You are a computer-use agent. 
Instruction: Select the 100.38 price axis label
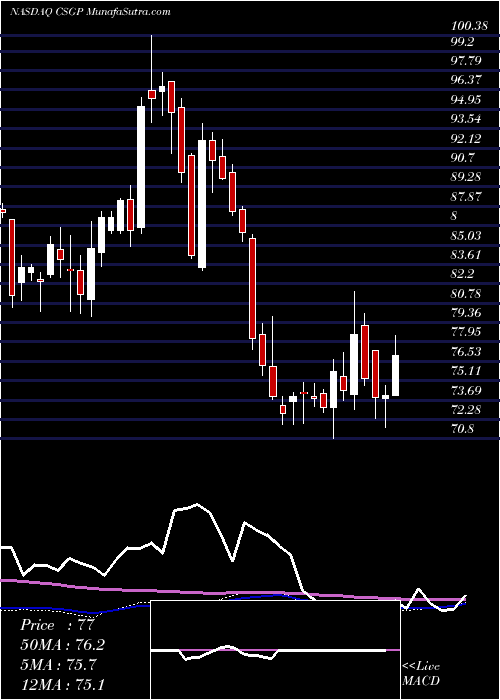coord(468,25)
